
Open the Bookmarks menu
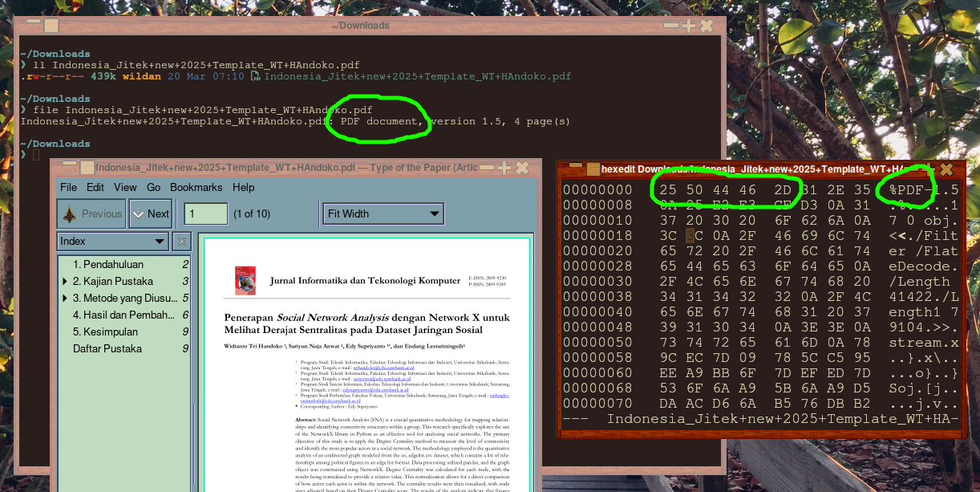196,187
